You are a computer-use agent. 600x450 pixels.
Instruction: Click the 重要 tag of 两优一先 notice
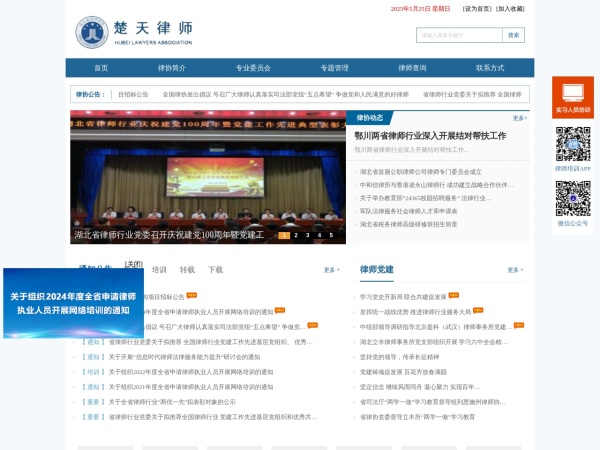pyautogui.click(x=93, y=402)
